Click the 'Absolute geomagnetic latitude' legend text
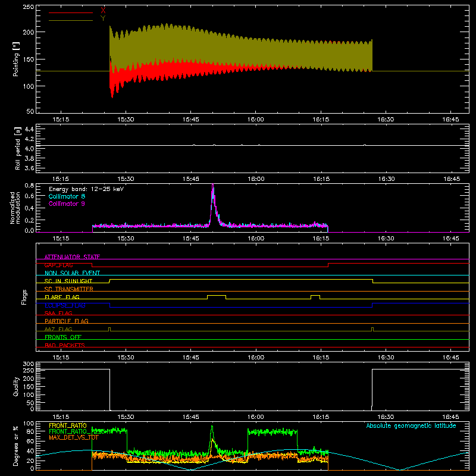This screenshot has height=476, width=476. [411, 425]
